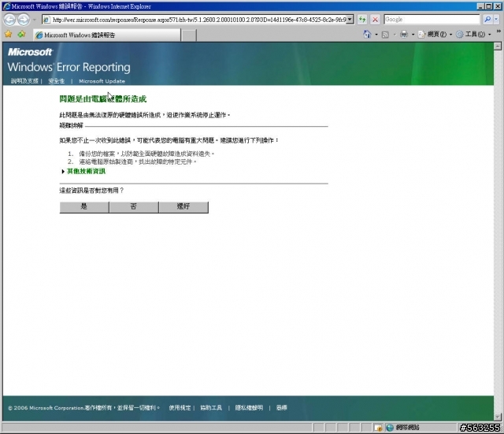The width and height of the screenshot is (504, 434).
Task: Open the 網頁(P) page menu
Action: pos(435,34)
